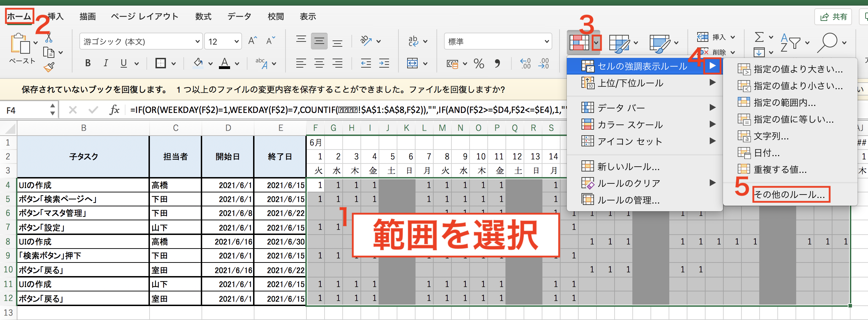Choose その他のルール... submenu item
This screenshot has height=320, width=868.
790,194
